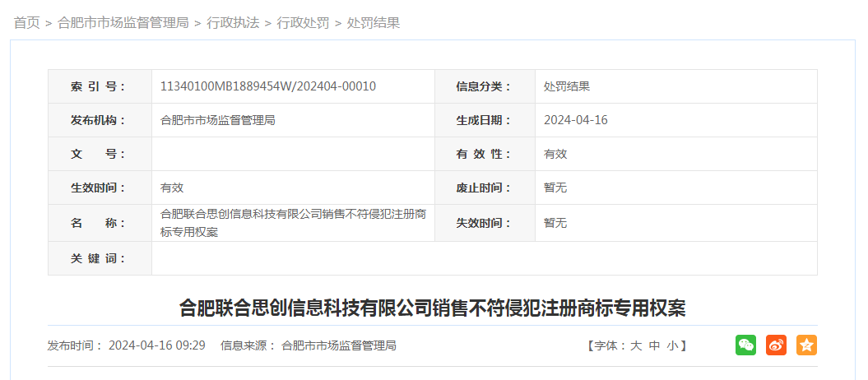This screenshot has height=380, width=868.
Task: Share via the green WeChat icon
Action: (x=745, y=345)
